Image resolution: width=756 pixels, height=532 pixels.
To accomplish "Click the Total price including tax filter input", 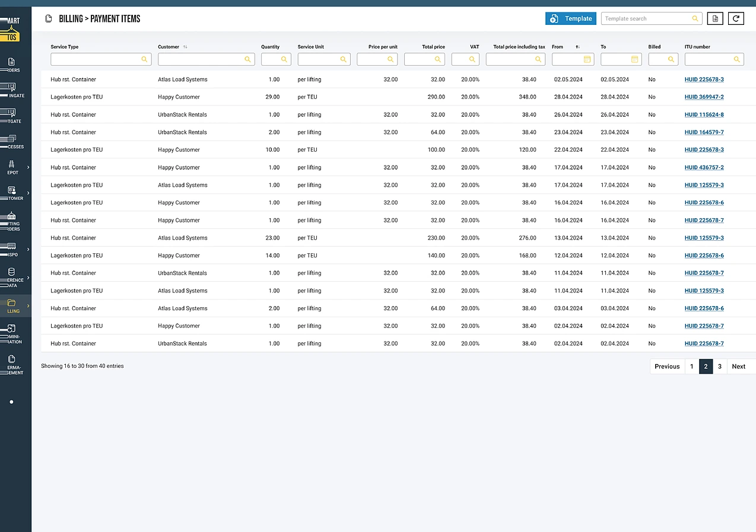I will tap(516, 59).
